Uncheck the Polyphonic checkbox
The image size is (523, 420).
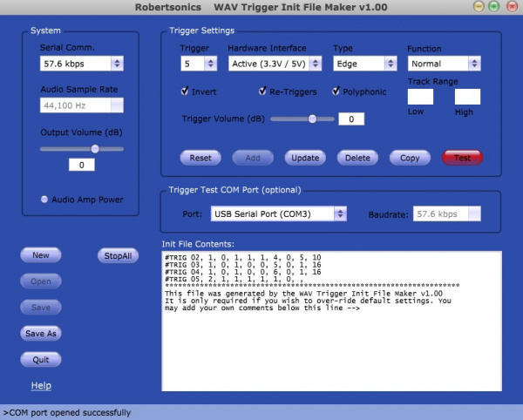point(336,91)
